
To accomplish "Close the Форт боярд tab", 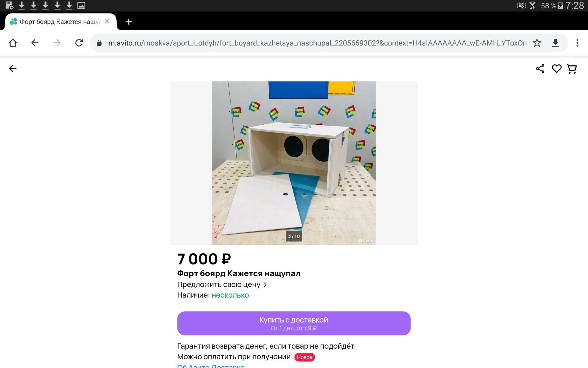I will coord(107,22).
